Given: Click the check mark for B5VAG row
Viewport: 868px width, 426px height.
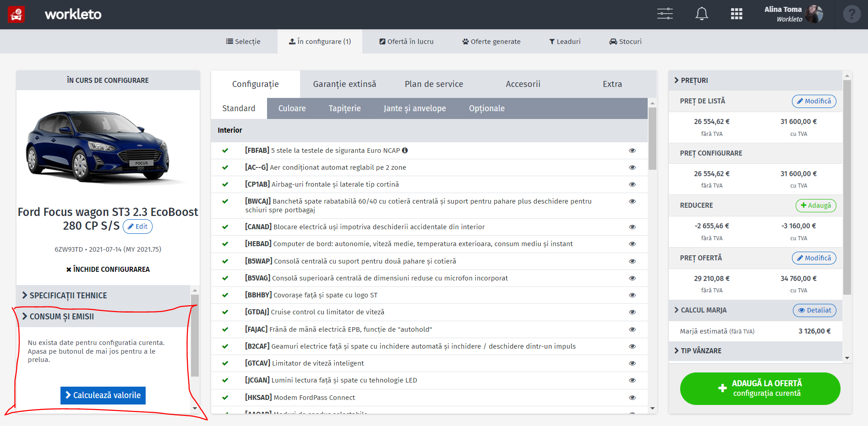Looking at the screenshot, I should tap(225, 278).
